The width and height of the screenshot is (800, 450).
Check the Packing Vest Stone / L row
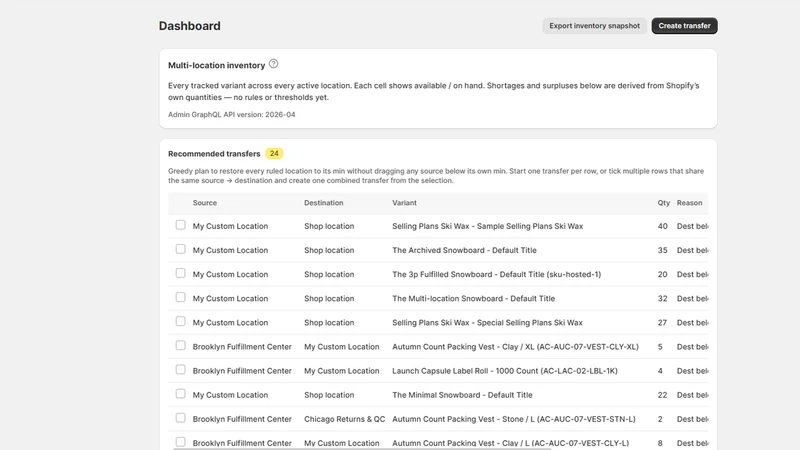click(181, 418)
